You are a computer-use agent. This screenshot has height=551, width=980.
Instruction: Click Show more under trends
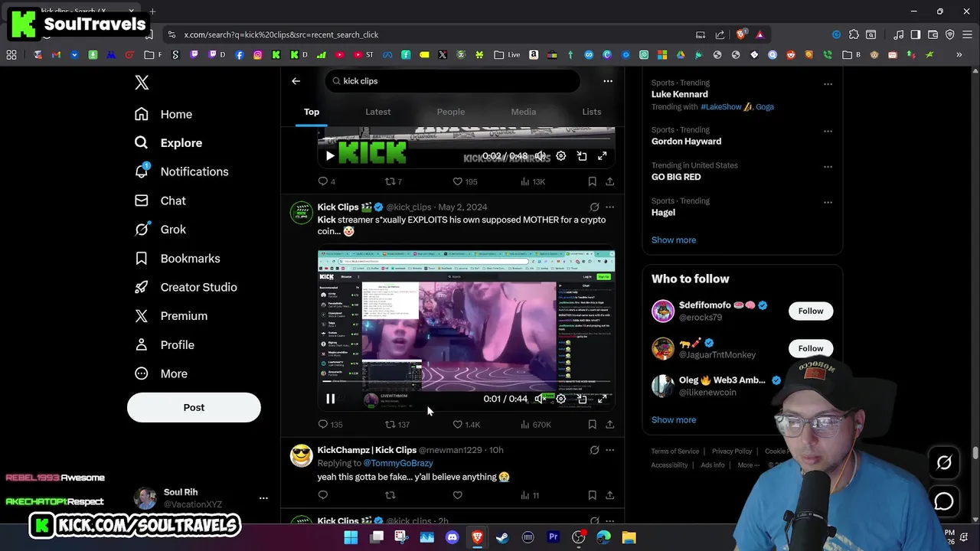tap(674, 240)
